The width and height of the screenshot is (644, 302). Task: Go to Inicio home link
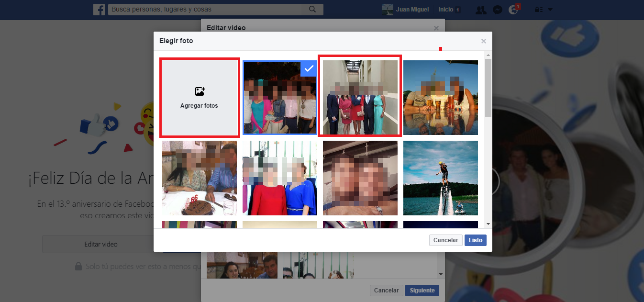[445, 10]
